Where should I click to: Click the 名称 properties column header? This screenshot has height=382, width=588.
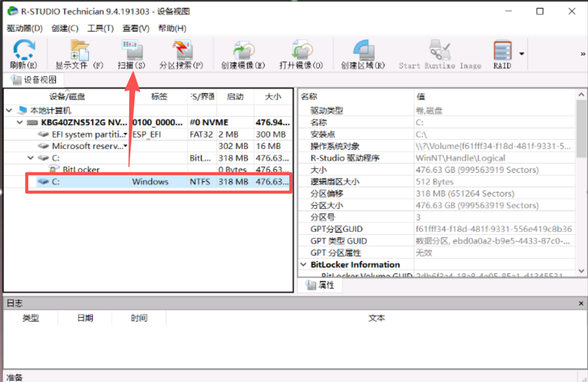pyautogui.click(x=356, y=97)
